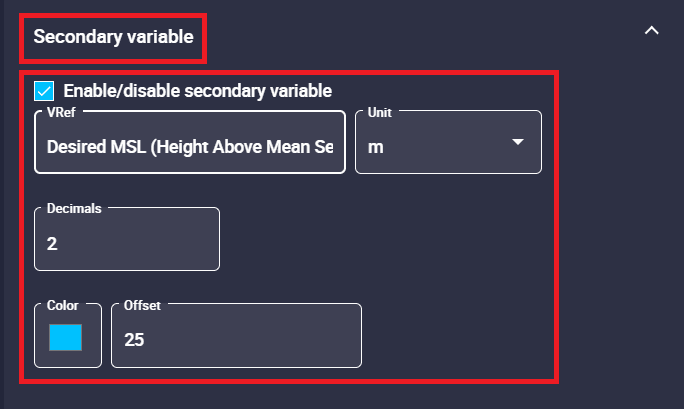Click the Enable/disable secondary variable label
The width and height of the screenshot is (684, 409).
[x=197, y=91]
